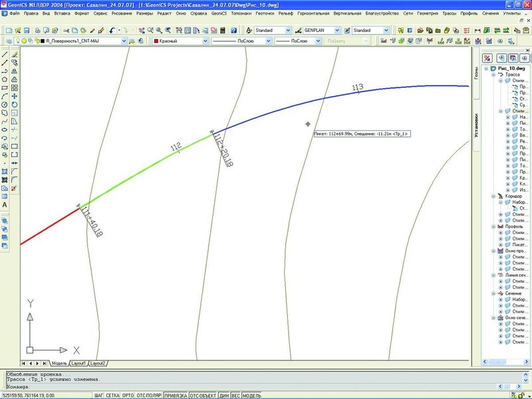Select the Polygon draw tool
This screenshot has height=399, width=532.
coord(5,79)
